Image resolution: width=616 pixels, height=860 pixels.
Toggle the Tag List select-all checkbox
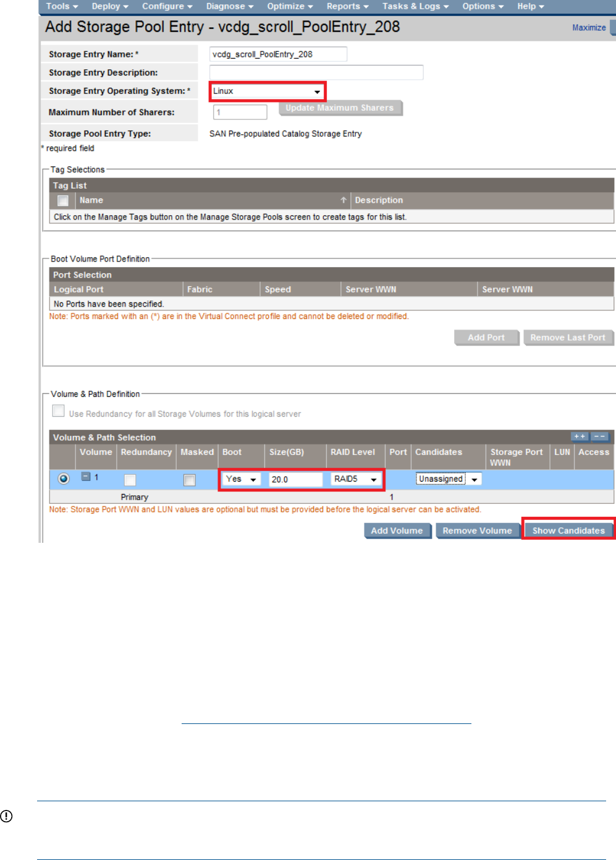pyautogui.click(x=63, y=200)
